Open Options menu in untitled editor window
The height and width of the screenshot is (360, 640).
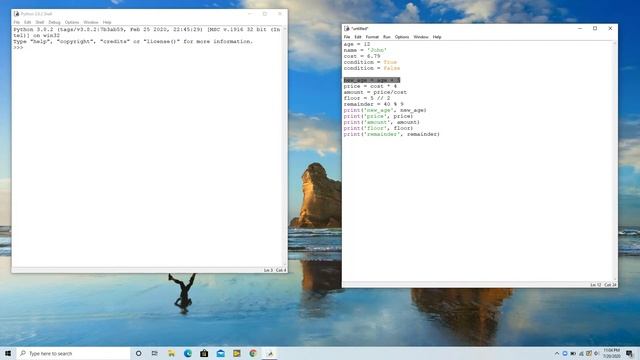[402, 37]
